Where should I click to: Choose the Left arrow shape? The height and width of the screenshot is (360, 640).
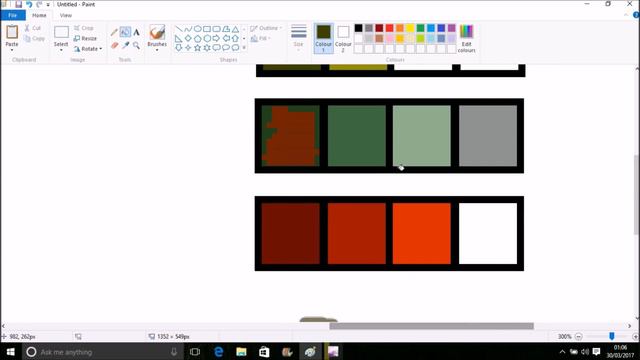click(x=226, y=38)
